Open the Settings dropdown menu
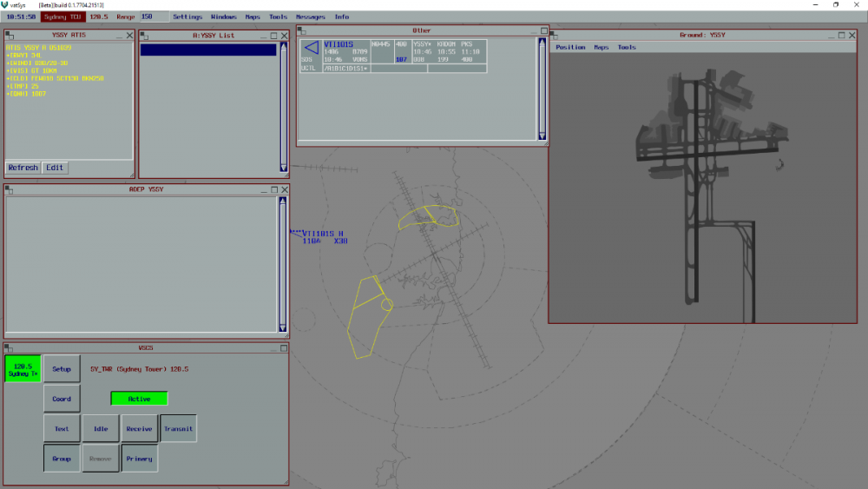Viewport: 868px width, 489px height. pos(187,17)
